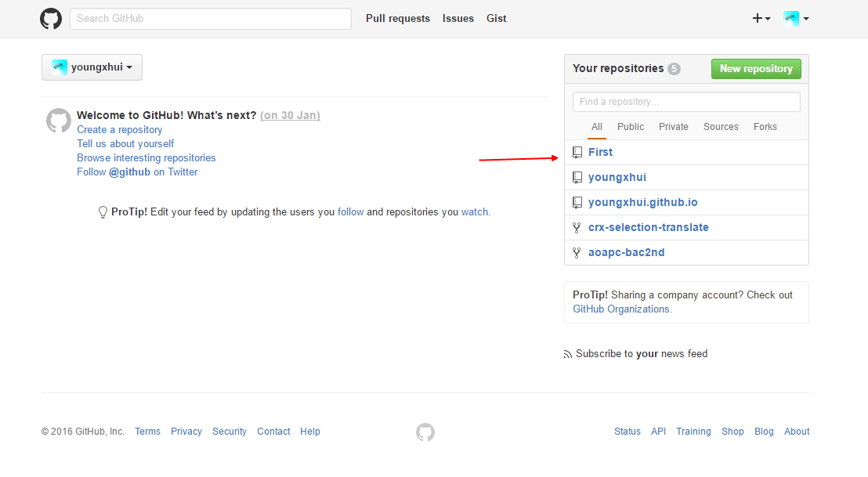Focus the Find a repository field
The image size is (868, 477).
(686, 102)
